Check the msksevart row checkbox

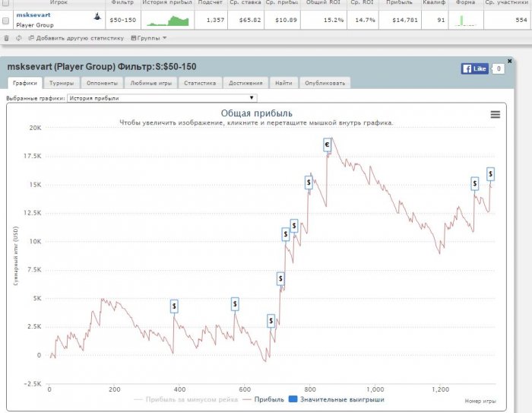coord(7,21)
